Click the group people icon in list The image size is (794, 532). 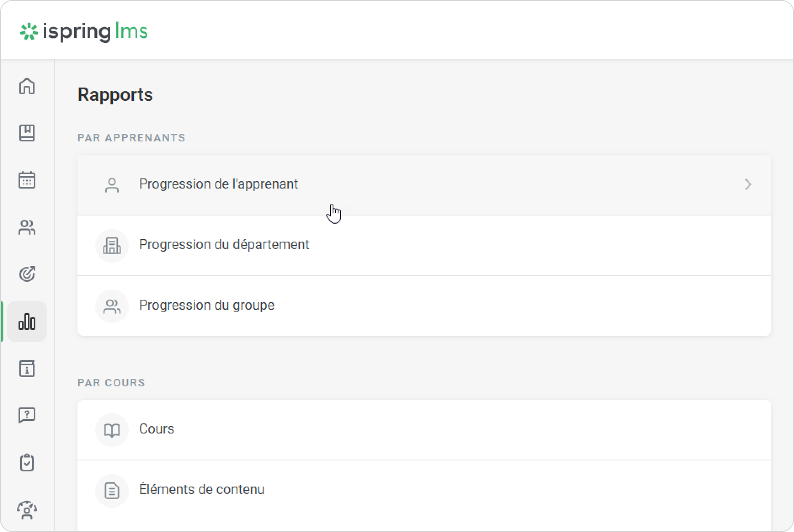tap(112, 306)
